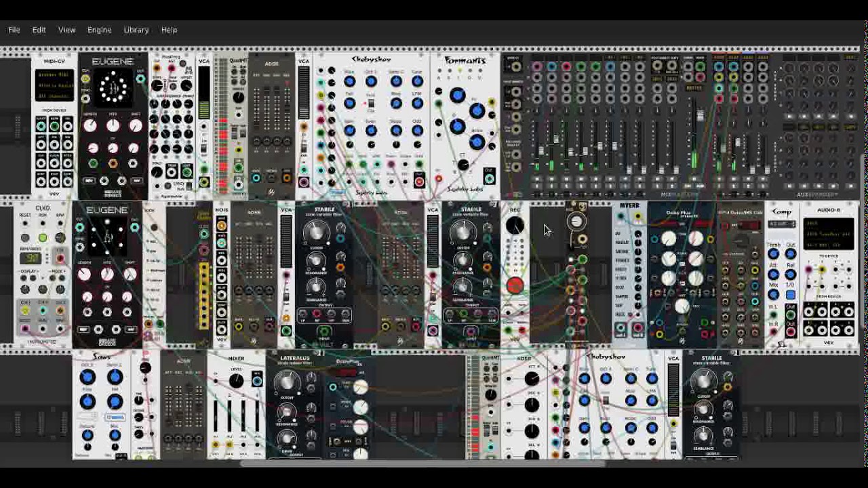
Task: Click the In R port on Comp
Action: (x=773, y=331)
